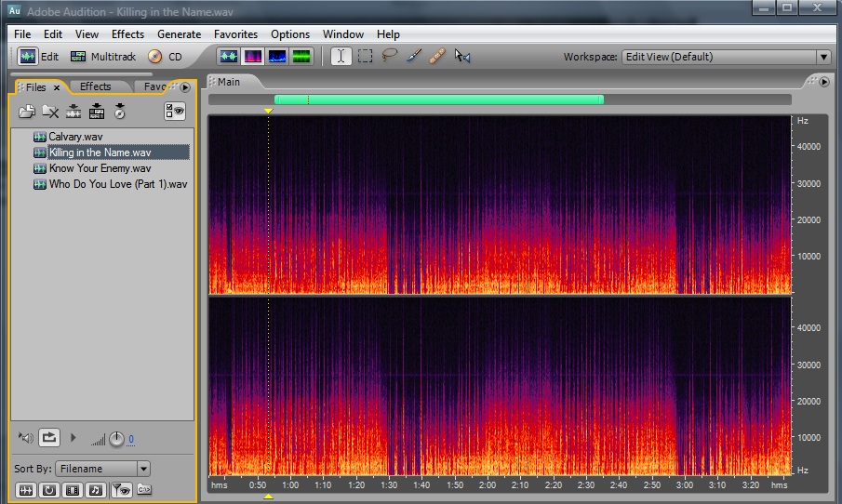This screenshot has width=842, height=504.
Task: Toggle Full Paths display button
Action: pos(144,489)
